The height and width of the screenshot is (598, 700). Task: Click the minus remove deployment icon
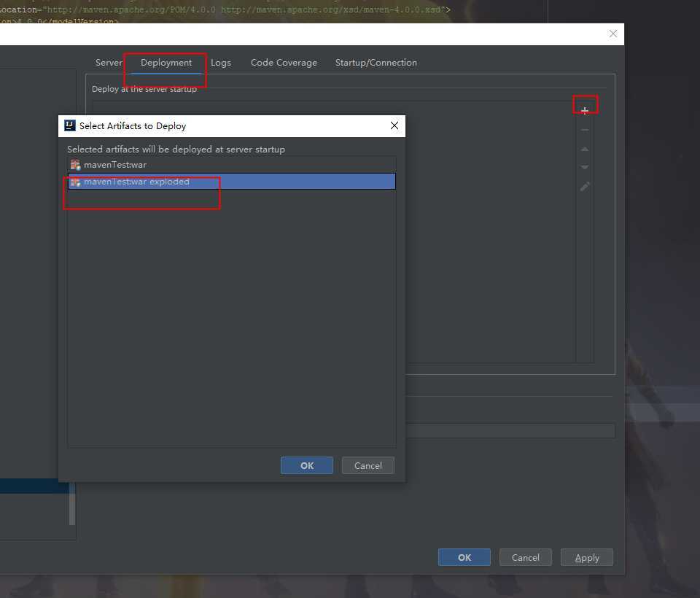[585, 130]
